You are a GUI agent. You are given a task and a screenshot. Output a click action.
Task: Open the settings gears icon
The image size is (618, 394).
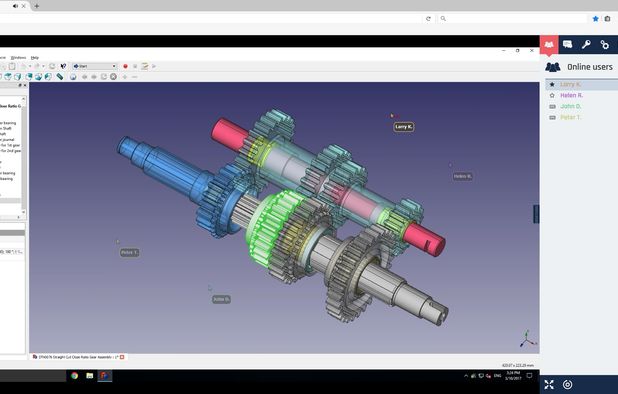(605, 45)
